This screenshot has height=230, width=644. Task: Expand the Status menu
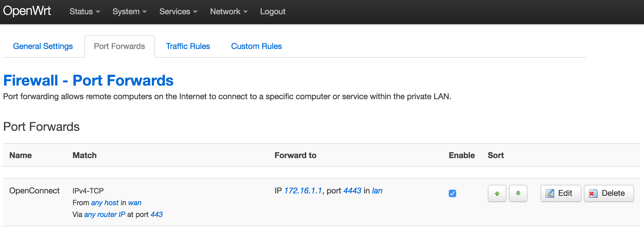pyautogui.click(x=85, y=11)
